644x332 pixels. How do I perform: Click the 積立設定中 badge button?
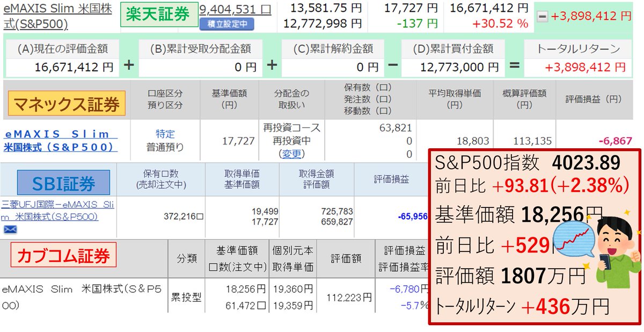click(x=226, y=24)
